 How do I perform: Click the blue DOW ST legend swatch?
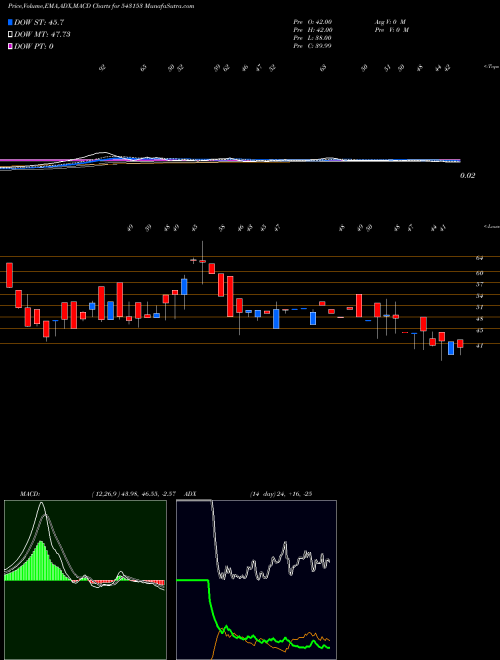(10, 22)
